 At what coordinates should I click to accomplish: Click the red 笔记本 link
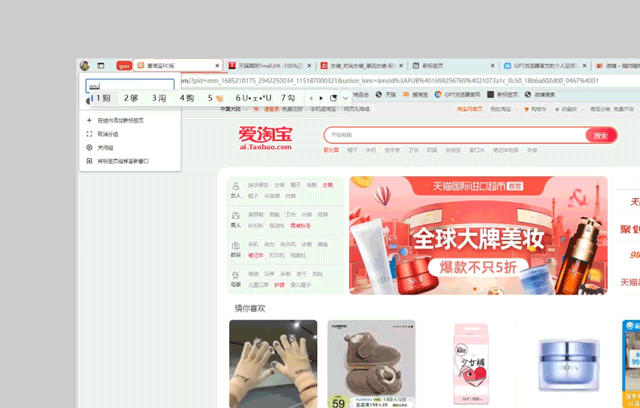click(256, 255)
